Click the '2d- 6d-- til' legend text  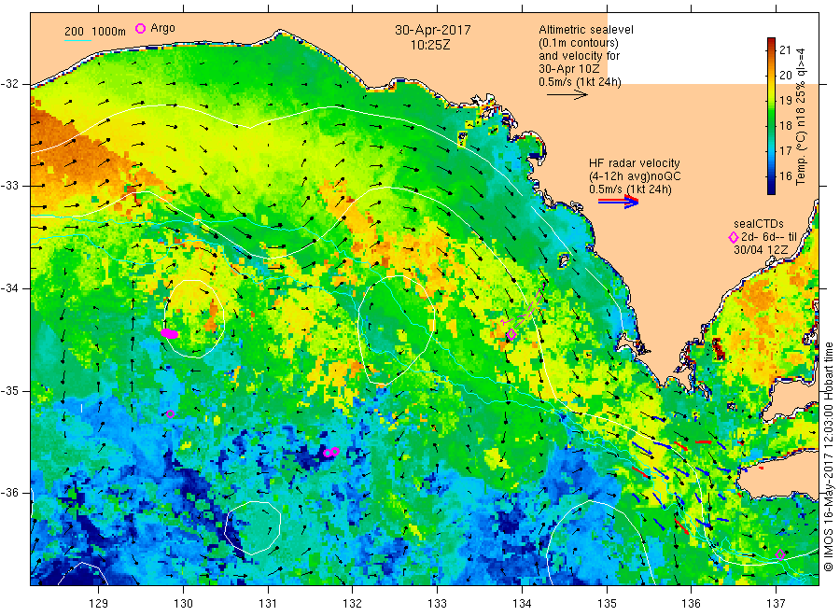coord(769,237)
